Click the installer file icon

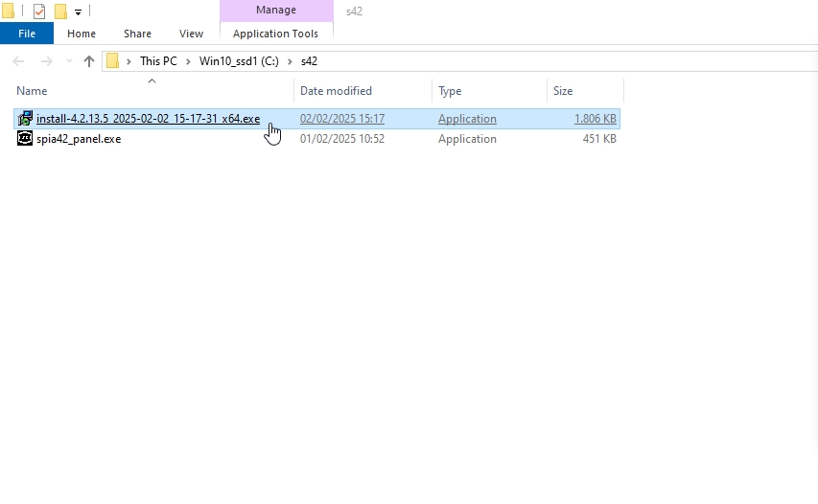tap(25, 118)
